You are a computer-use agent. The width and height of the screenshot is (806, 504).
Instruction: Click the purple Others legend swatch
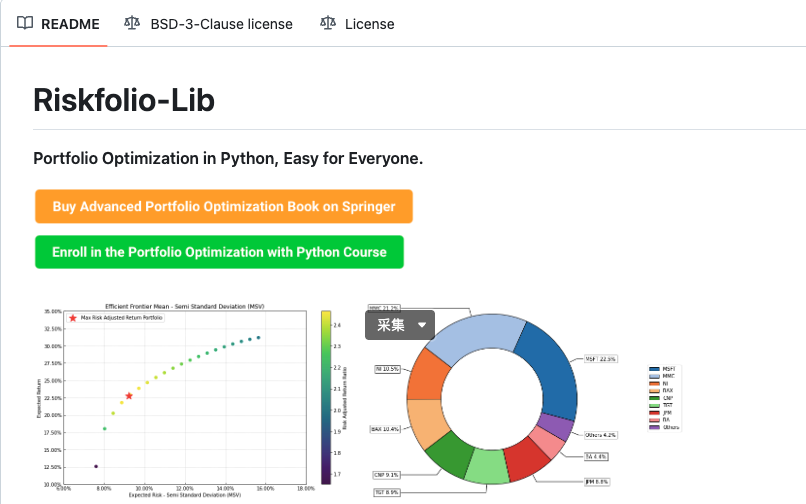click(x=654, y=427)
